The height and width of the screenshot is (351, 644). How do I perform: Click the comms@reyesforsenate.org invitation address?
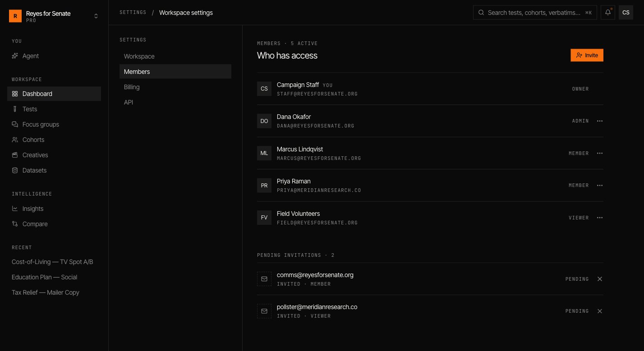pyautogui.click(x=315, y=275)
